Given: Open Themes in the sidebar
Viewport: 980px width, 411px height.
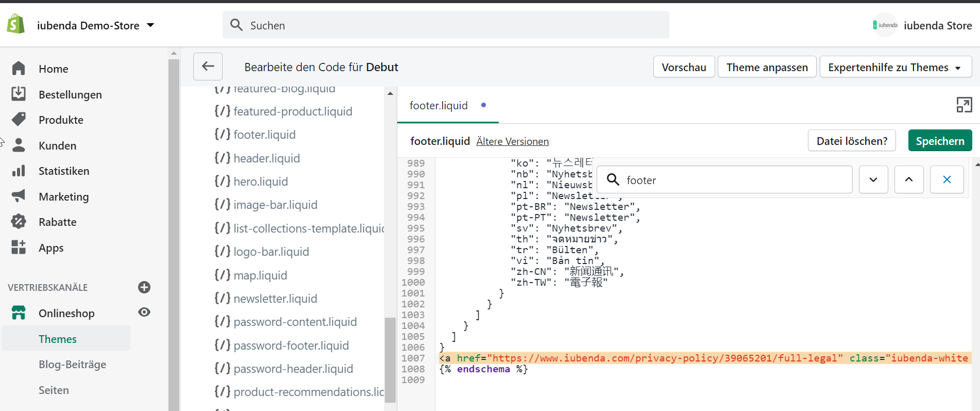Looking at the screenshot, I should pos(58,339).
